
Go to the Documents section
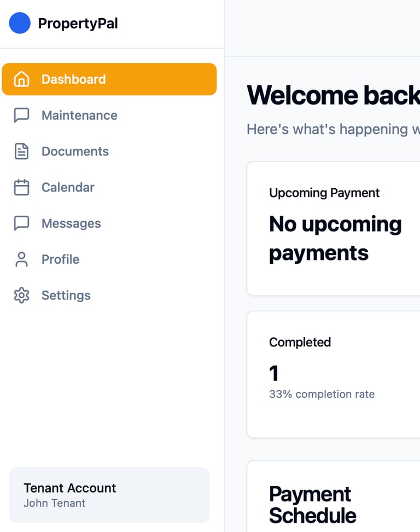(109, 151)
